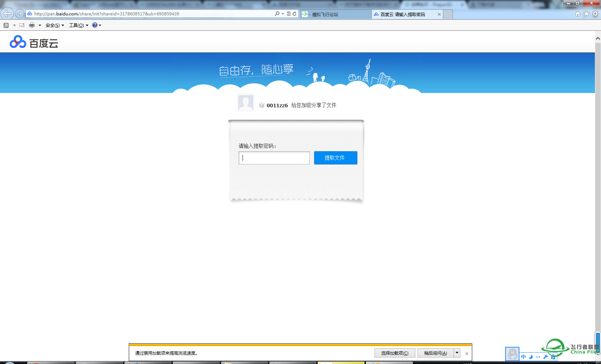The image size is (601, 364).
Task: Click the Baidu Cloud logo
Action: [x=34, y=43]
